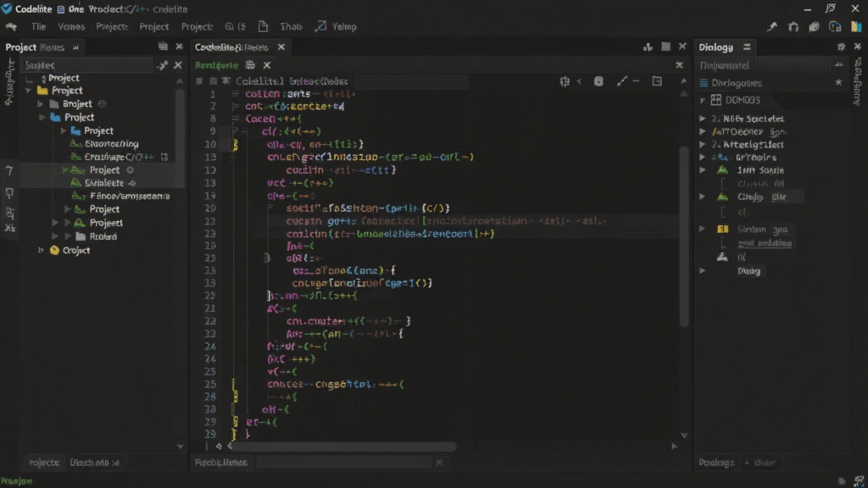Click the pencil edit icon beside Yelmp
The height and width of the screenshot is (488, 868).
[x=320, y=26]
